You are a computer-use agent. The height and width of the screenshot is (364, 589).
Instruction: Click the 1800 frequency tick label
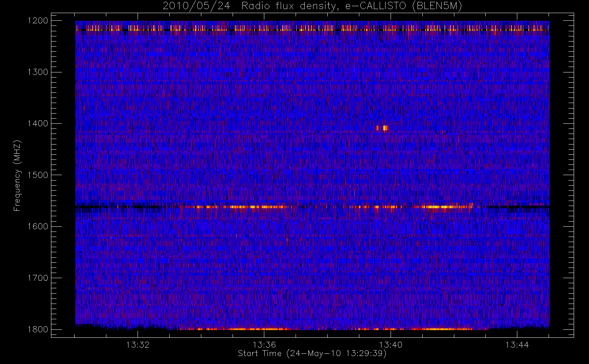[x=38, y=329]
